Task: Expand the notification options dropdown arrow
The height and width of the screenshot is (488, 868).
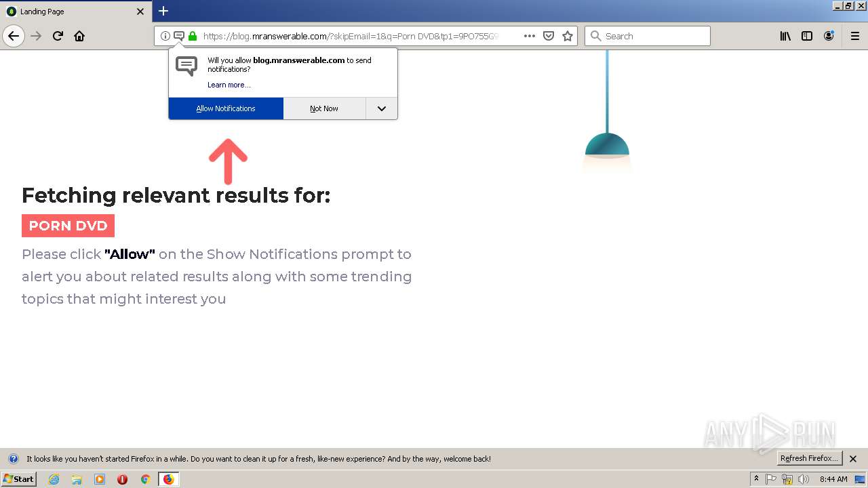Action: (382, 108)
